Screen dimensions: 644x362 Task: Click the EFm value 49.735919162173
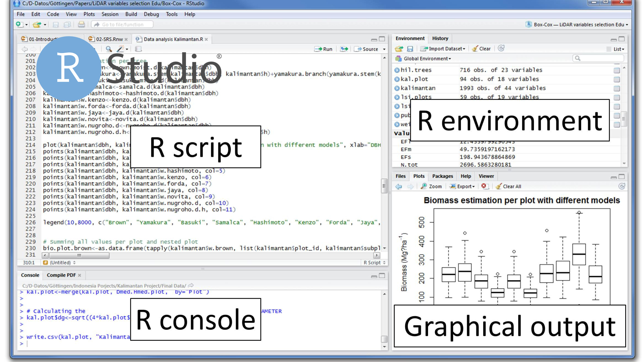[487, 149]
